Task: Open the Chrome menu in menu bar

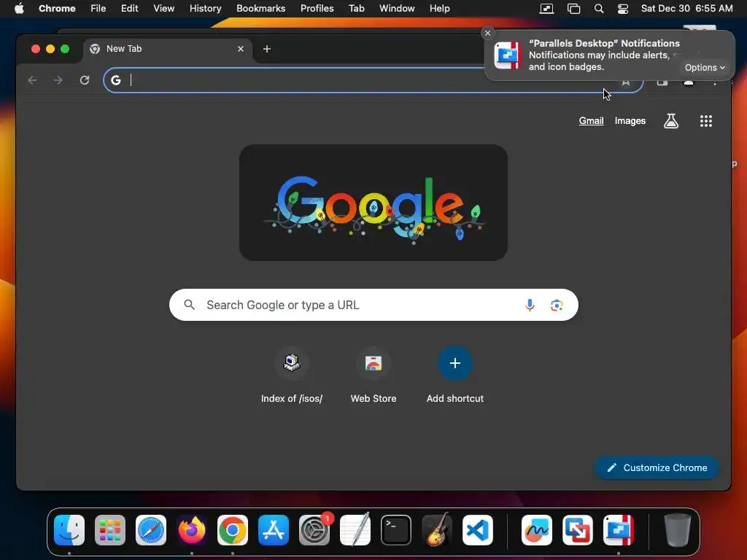Action: point(57,9)
